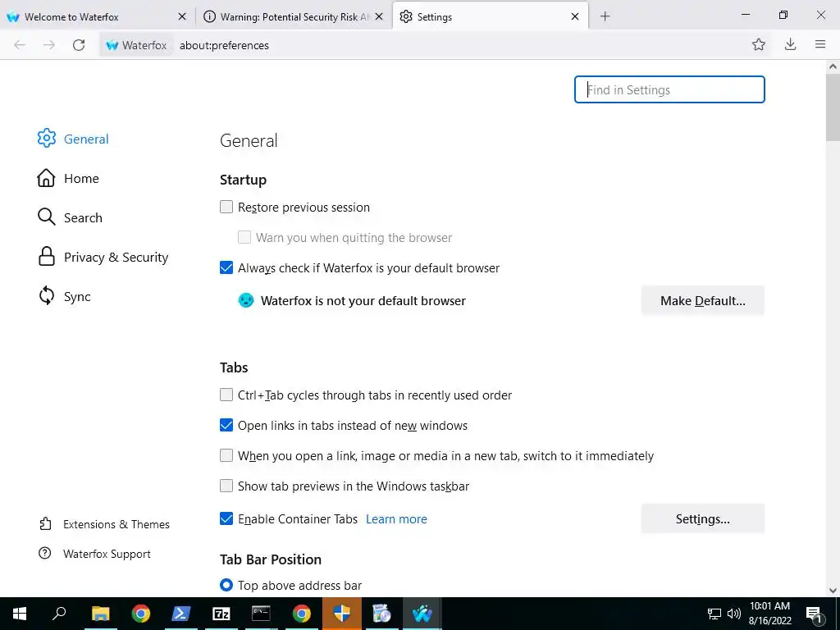The width and height of the screenshot is (840, 630).
Task: Uncheck Always check if Waterfox is default browser
Action: pos(226,267)
